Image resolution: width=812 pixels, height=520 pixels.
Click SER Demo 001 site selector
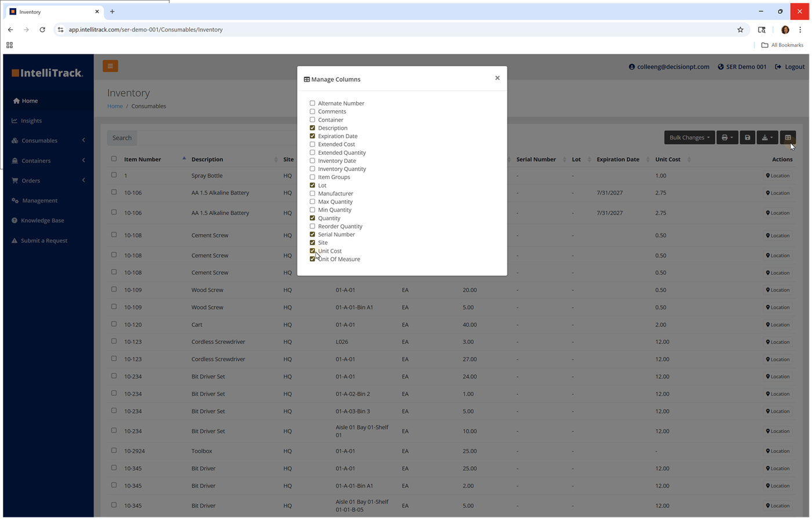coord(742,67)
